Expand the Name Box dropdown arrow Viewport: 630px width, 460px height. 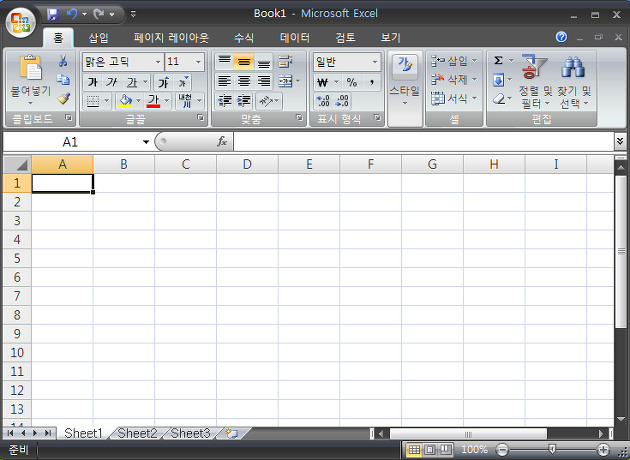146,142
